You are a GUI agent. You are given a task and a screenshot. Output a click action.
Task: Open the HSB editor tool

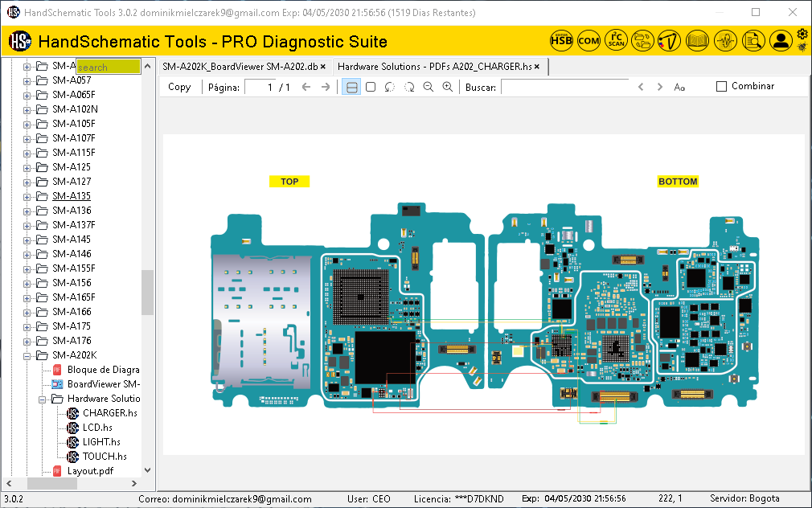click(561, 40)
